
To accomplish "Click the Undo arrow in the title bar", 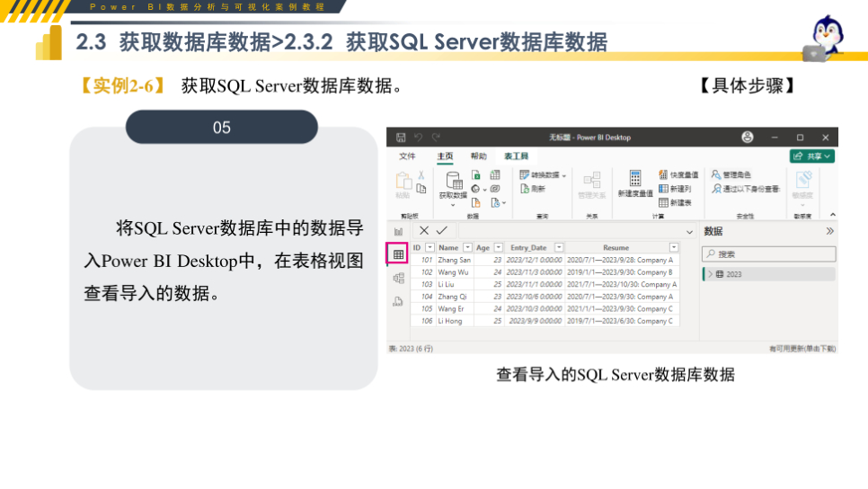I will [418, 138].
